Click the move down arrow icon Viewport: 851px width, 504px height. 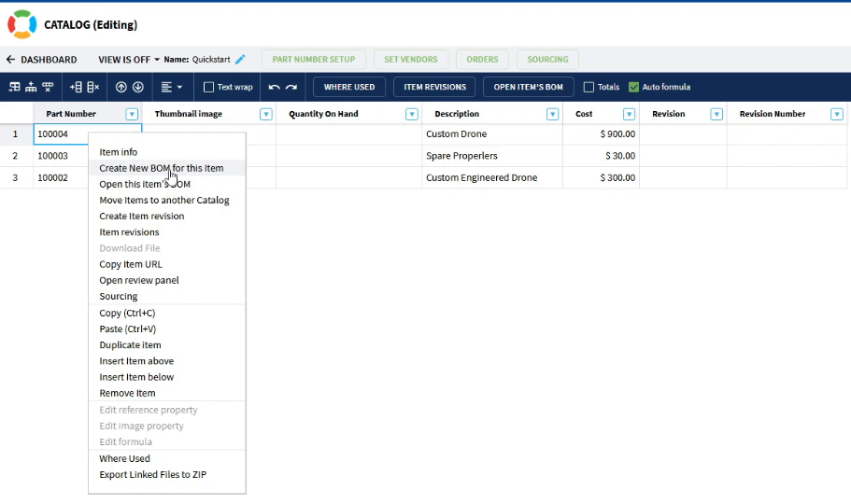(138, 87)
